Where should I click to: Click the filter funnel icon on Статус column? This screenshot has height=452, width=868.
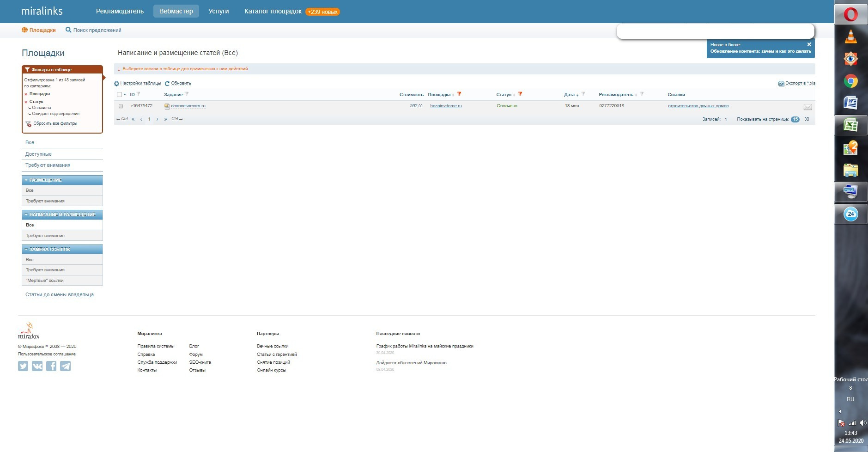coord(520,94)
